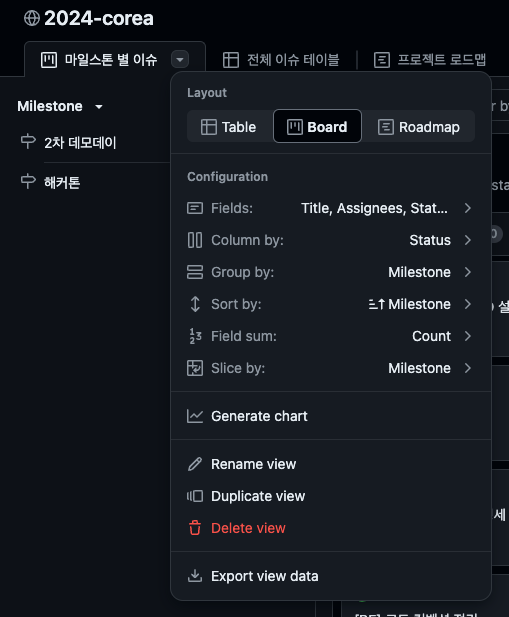The width and height of the screenshot is (509, 617).
Task: Click the milestone icon beside 해커톤
Action: tap(28, 181)
